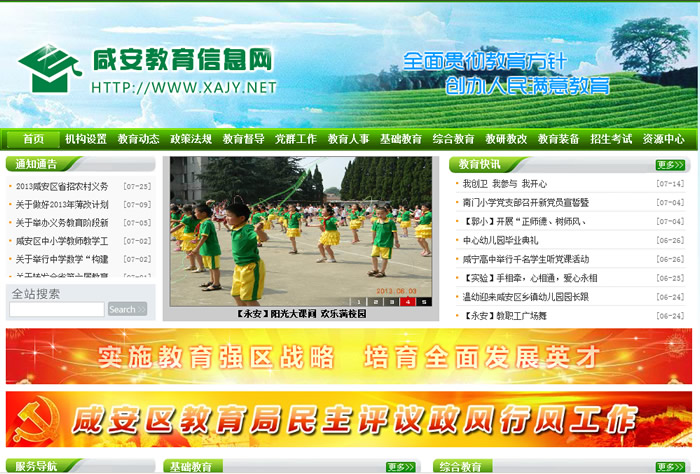Image resolution: width=700 pixels, height=474 pixels.
Task: Open notice 关于举行中学数学“构建
Action: tap(62, 259)
